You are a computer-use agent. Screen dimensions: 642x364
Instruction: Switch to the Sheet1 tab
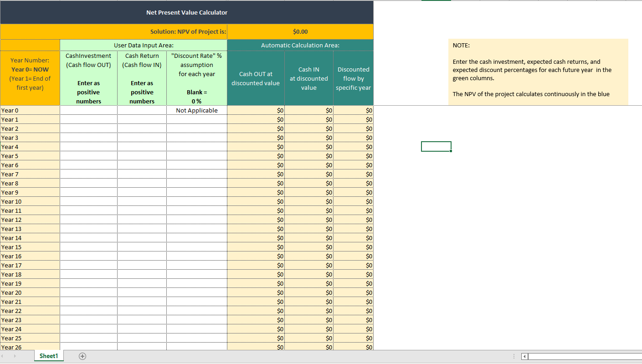49,356
